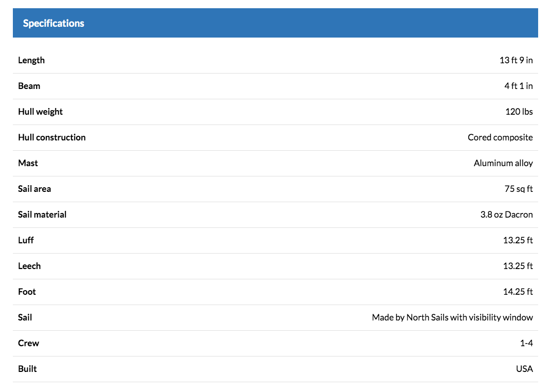Click the Hull weight label

41,112
